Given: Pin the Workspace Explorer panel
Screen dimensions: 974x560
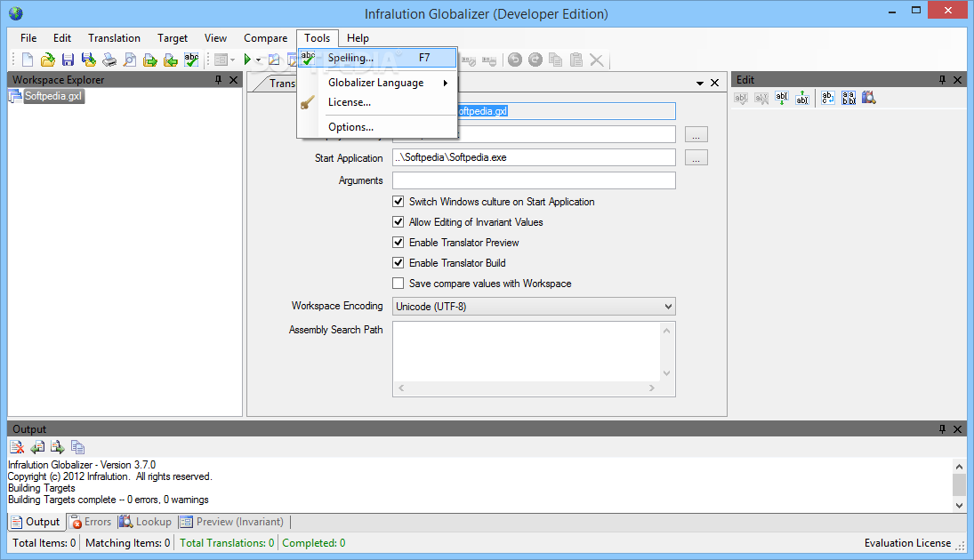Looking at the screenshot, I should 218,79.
